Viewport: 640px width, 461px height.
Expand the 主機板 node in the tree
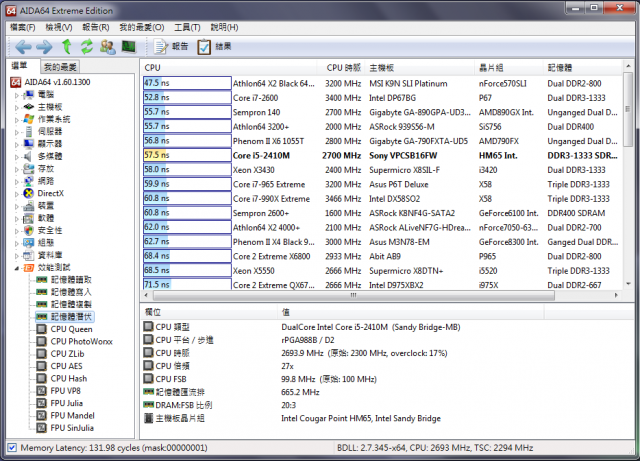click(x=17, y=107)
